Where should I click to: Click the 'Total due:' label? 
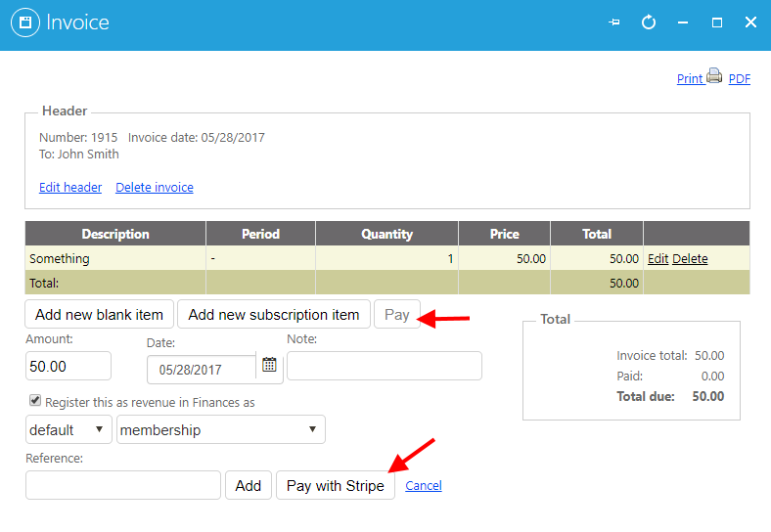point(646,396)
